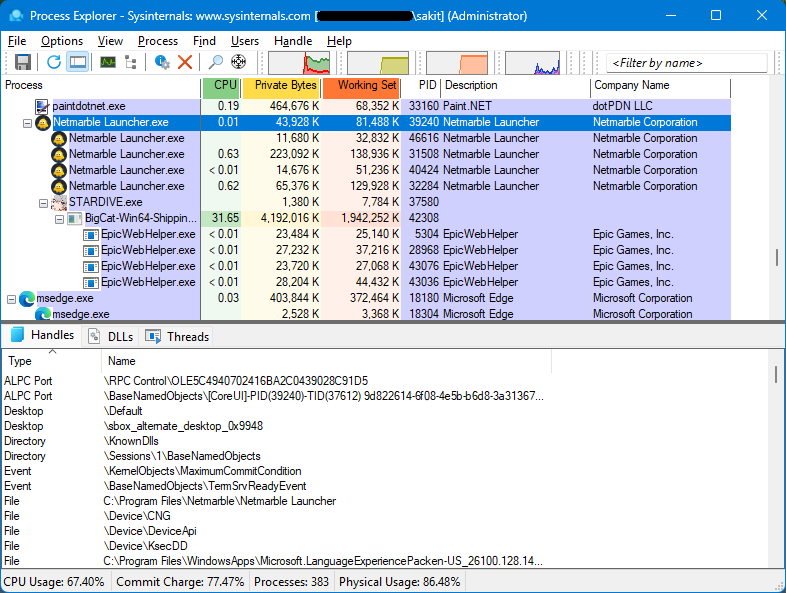Open the Help menu
The height and width of the screenshot is (593, 786).
click(339, 41)
